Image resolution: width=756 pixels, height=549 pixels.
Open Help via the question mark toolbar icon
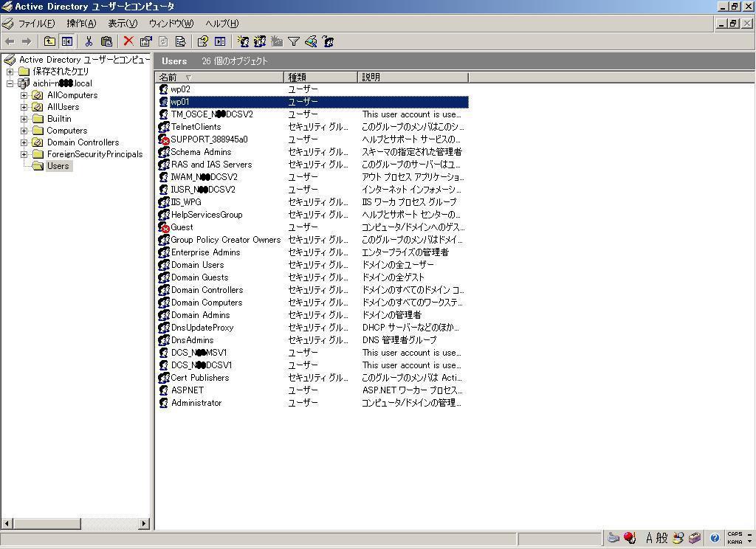202,42
